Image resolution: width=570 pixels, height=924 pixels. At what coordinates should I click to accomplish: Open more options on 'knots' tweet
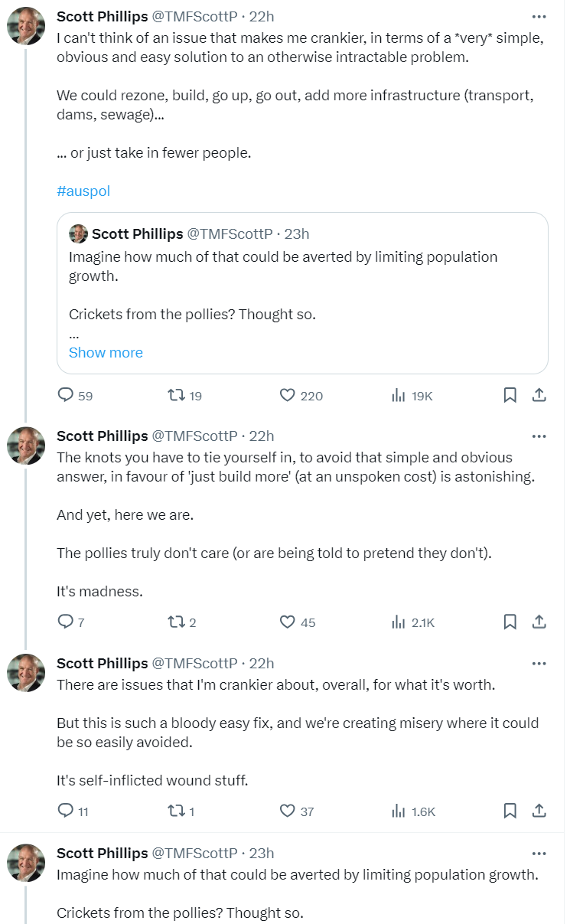(x=539, y=436)
